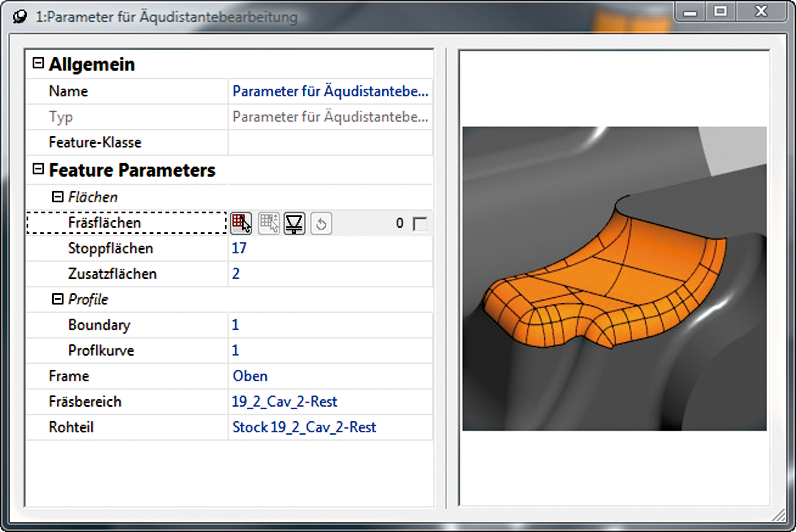Select the Stoppflächen property row
This screenshot has width=796, height=532.
pos(111,248)
